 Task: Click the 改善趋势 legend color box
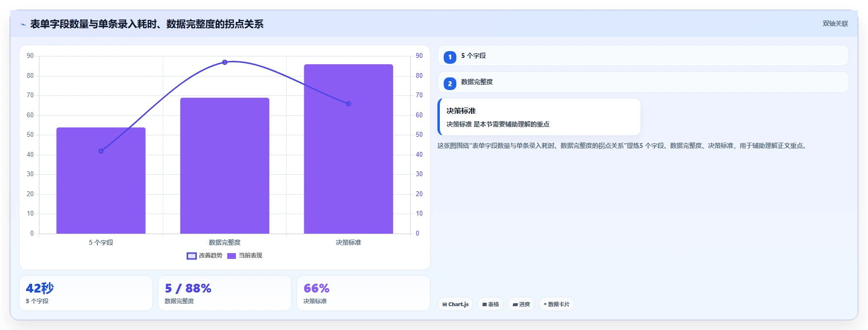191,256
